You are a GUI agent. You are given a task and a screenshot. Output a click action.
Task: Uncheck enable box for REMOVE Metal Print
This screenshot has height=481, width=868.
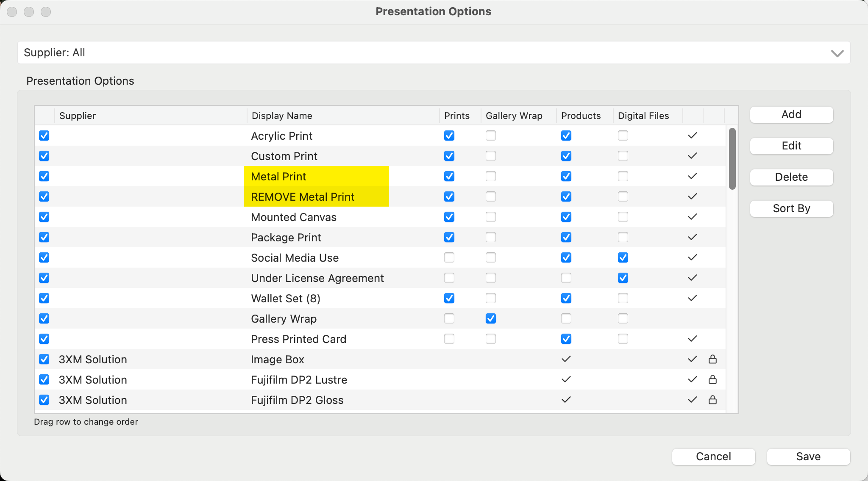(x=44, y=196)
